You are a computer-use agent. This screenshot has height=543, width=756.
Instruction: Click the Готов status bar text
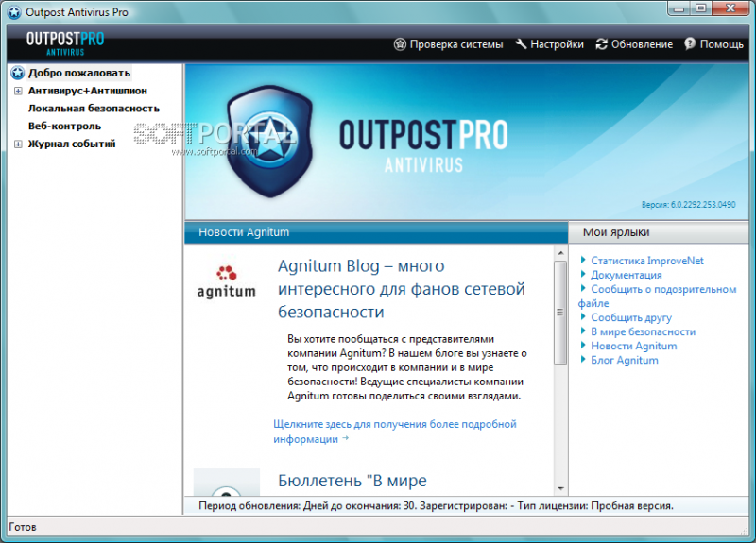pos(23,527)
